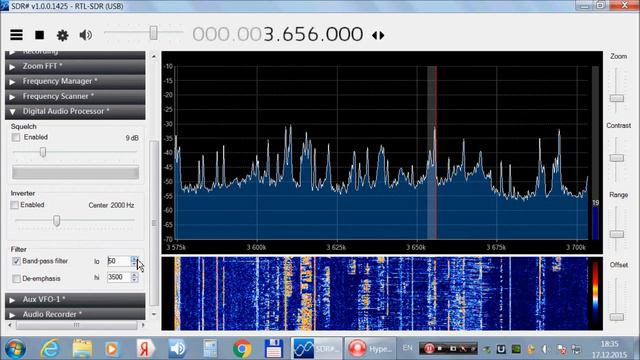Click the Contrast slider handle
The image size is (640, 360).
617,158
